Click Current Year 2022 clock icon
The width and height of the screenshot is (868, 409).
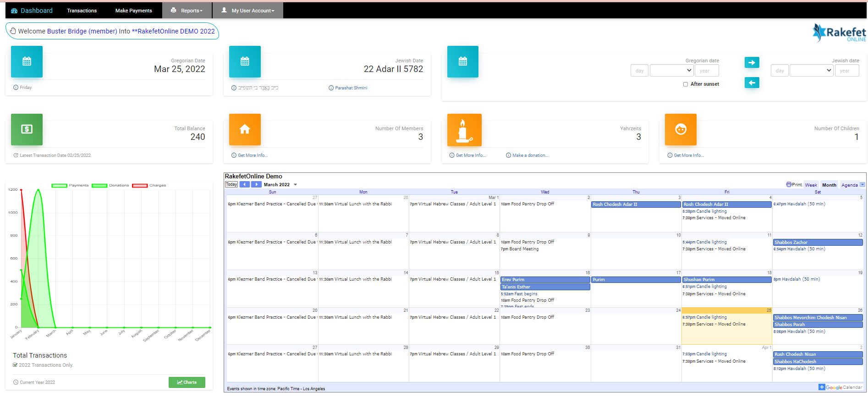[16, 382]
